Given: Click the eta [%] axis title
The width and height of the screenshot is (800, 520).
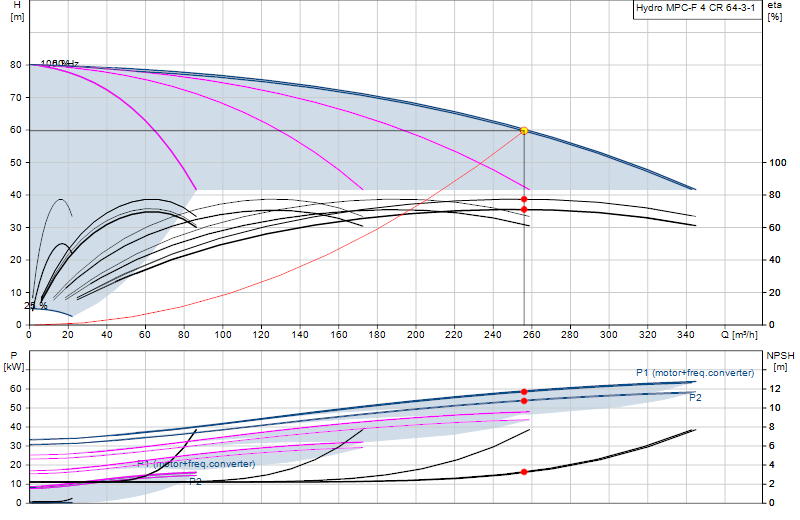Looking at the screenshot, I should [774, 11].
